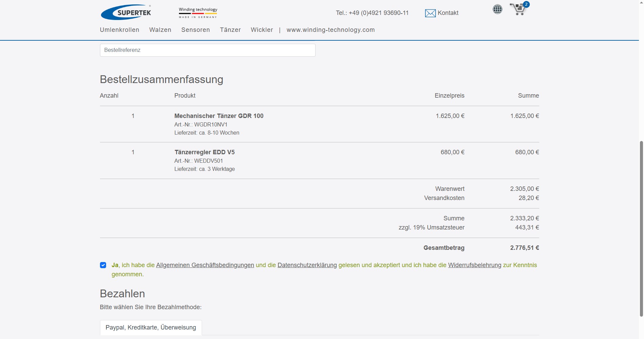
Task: Open the Datenschutzerklärung link
Action: coord(307,265)
